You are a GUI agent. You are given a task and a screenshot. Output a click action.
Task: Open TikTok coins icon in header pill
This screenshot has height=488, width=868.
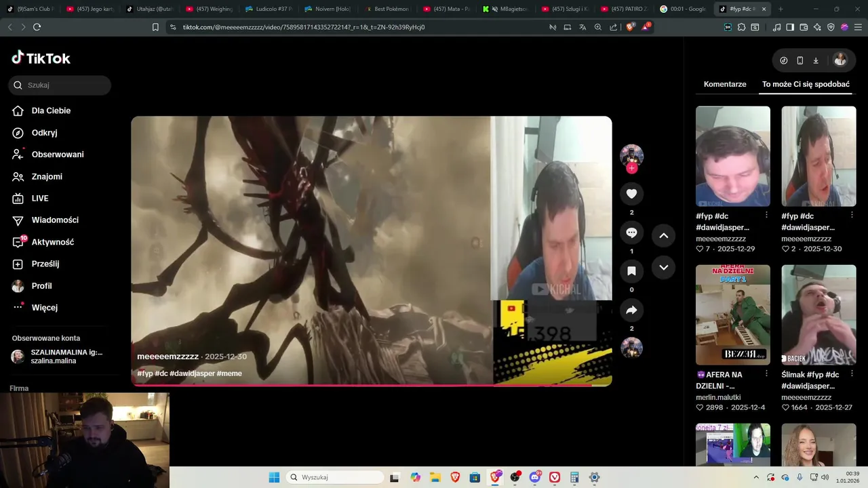[784, 60]
